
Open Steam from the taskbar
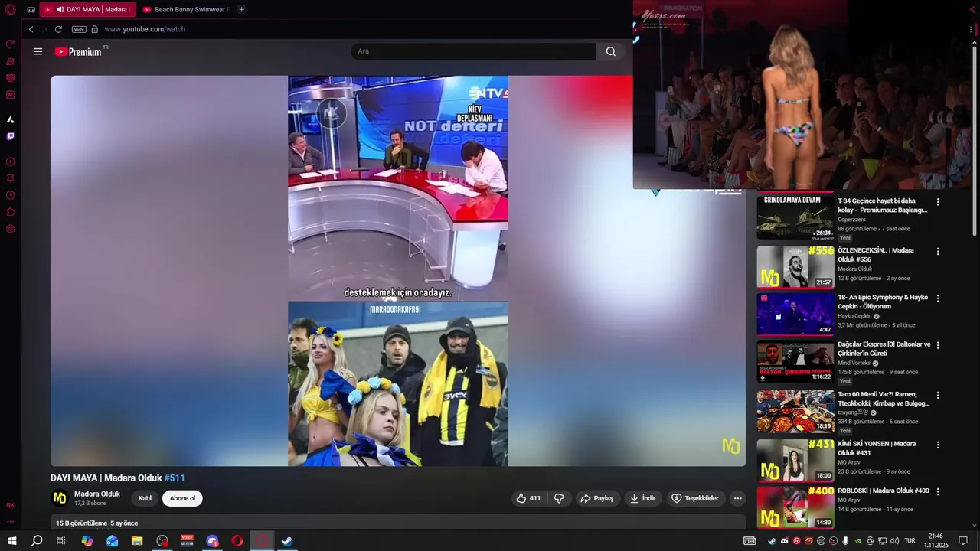(x=287, y=541)
